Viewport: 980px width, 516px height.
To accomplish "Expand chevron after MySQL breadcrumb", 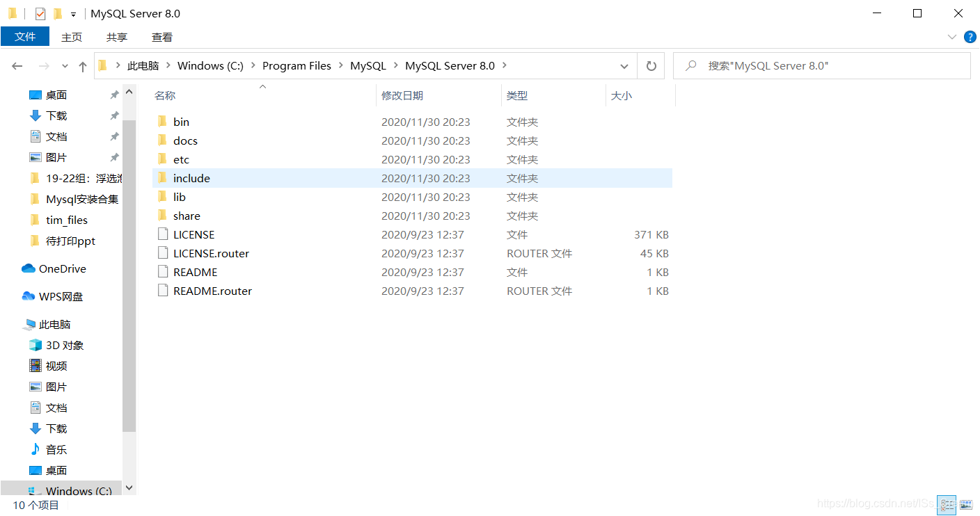I will click(396, 66).
